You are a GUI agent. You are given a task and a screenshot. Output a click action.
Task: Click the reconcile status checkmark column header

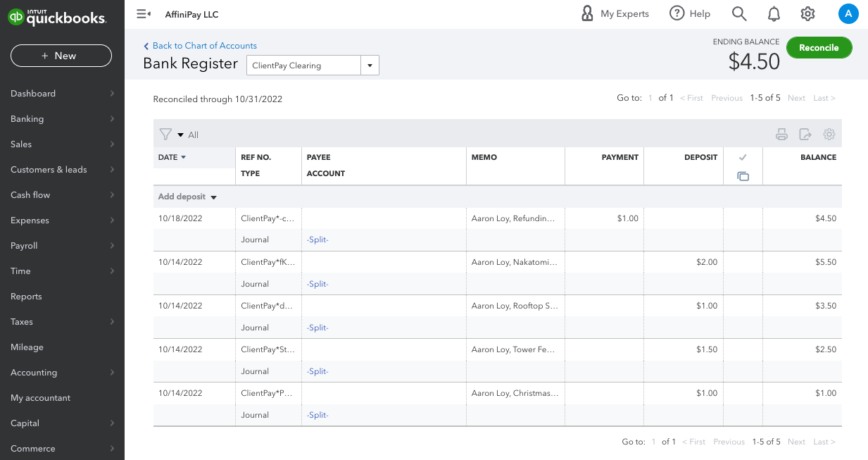(x=743, y=157)
